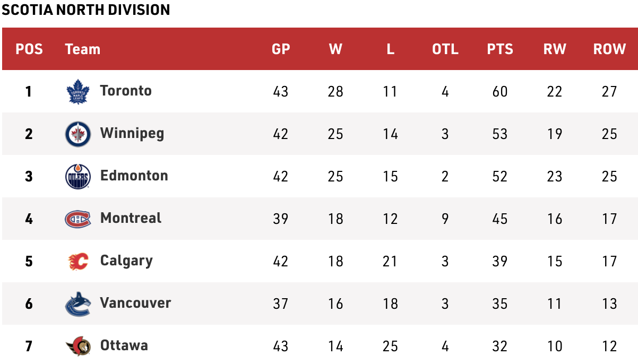638x364 pixels.
Task: Select the Edmonton team name
Action: (134, 176)
